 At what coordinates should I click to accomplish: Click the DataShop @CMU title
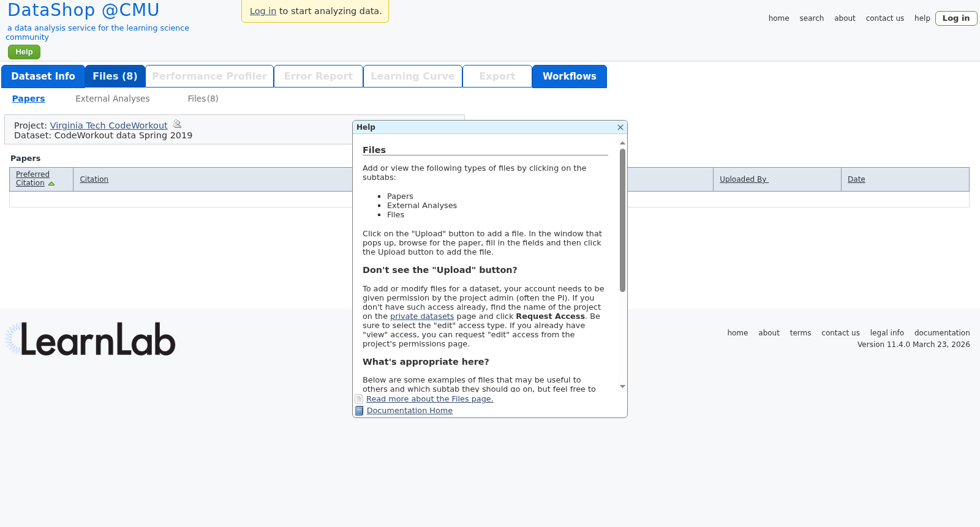[83, 10]
